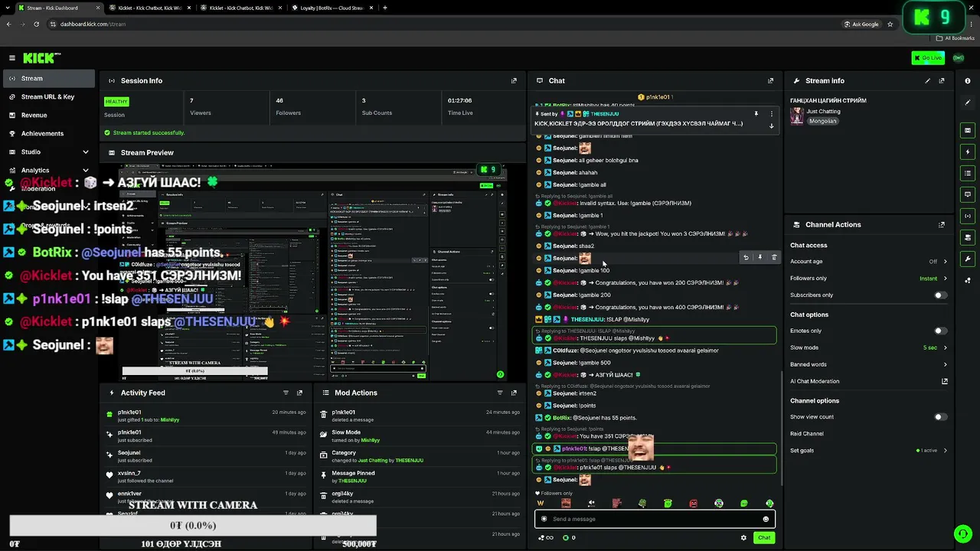
Task: Click the green Chat send button
Action: [764, 538]
